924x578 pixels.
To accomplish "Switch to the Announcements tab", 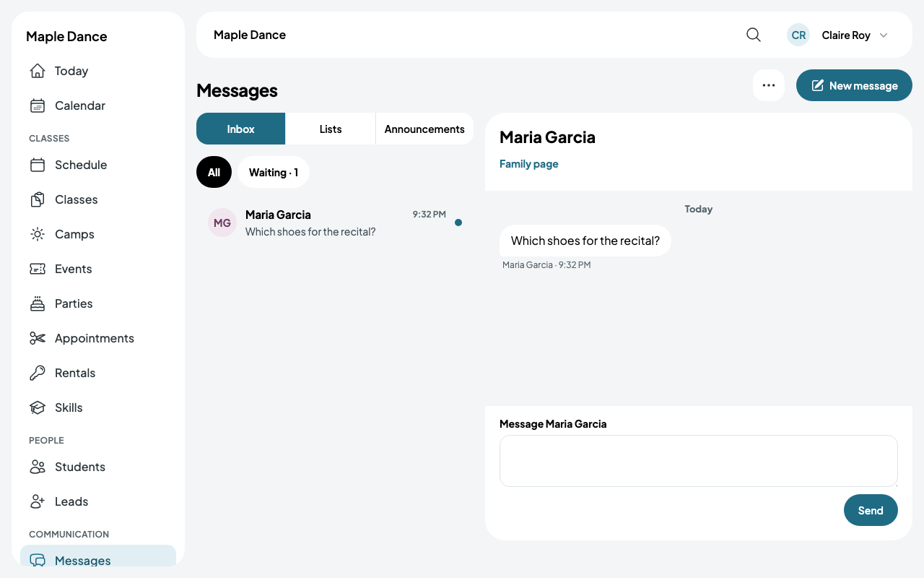I will tap(424, 129).
